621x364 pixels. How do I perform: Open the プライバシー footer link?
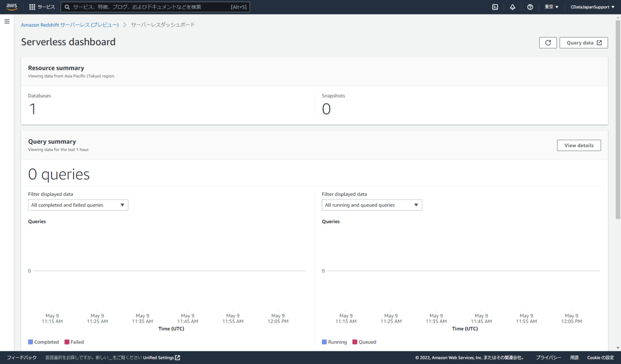549,357
